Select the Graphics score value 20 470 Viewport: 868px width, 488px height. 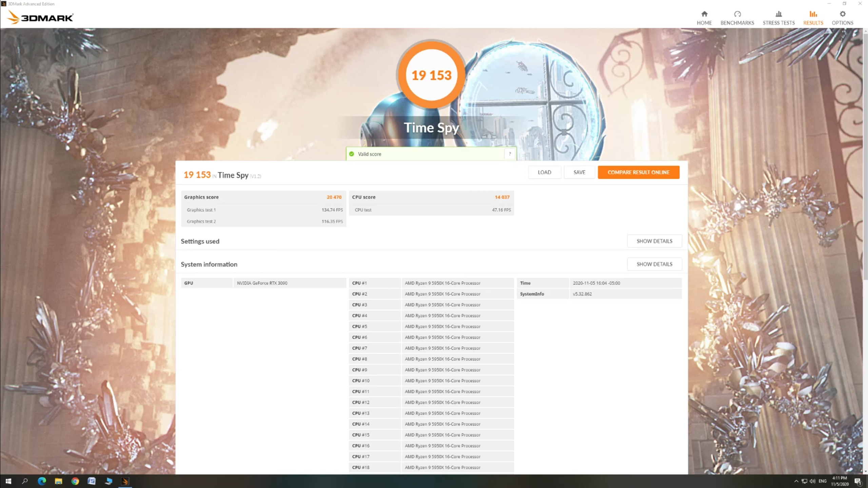(x=334, y=197)
